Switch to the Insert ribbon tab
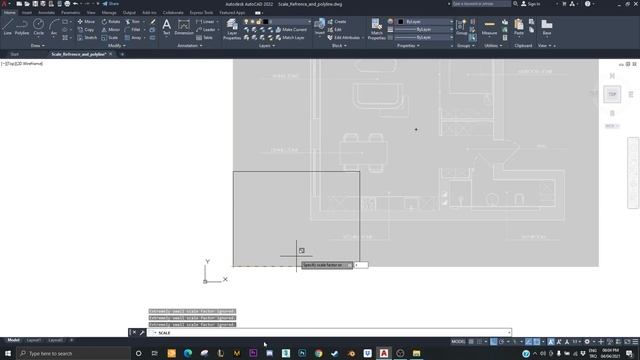The image size is (640, 360). point(27,13)
